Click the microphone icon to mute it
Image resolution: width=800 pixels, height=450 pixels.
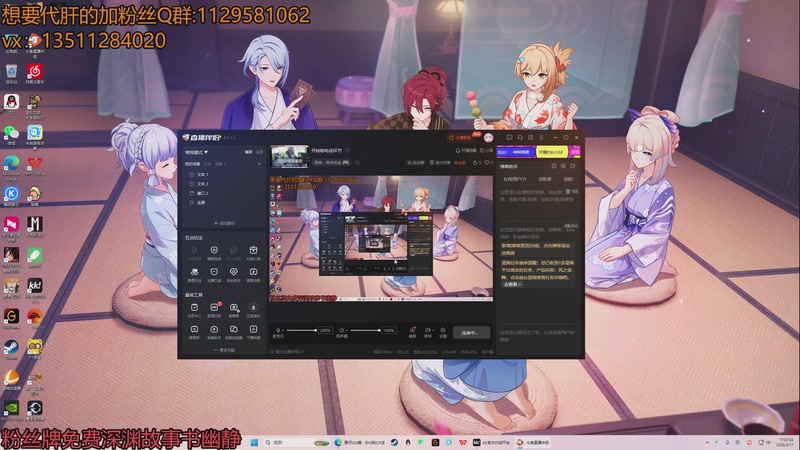pyautogui.click(x=278, y=331)
